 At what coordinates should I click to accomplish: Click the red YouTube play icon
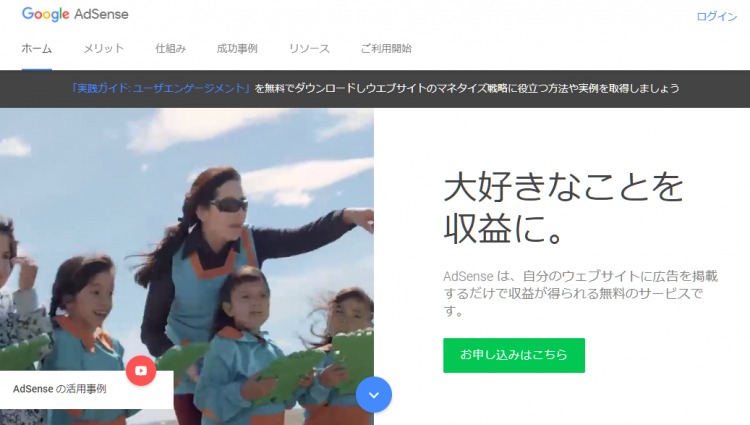(x=141, y=371)
